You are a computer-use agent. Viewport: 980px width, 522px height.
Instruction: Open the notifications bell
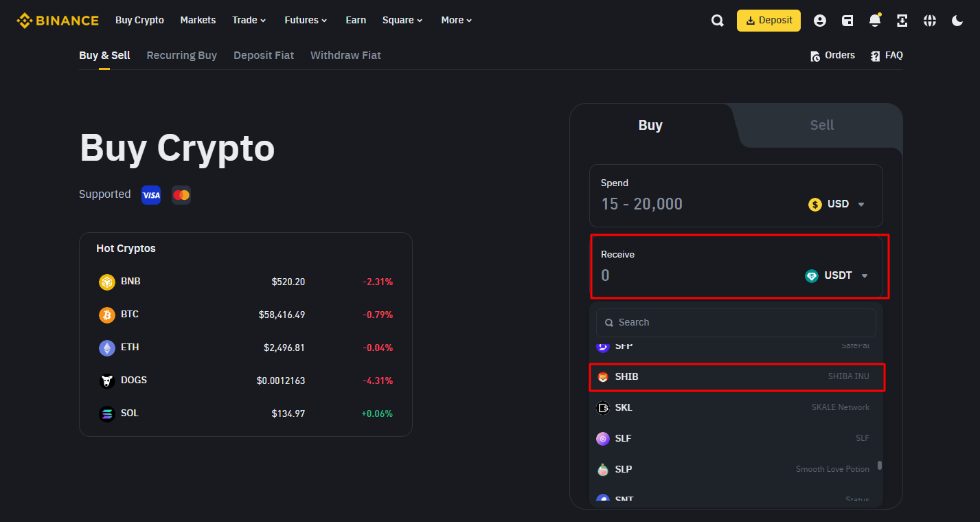pyautogui.click(x=875, y=21)
